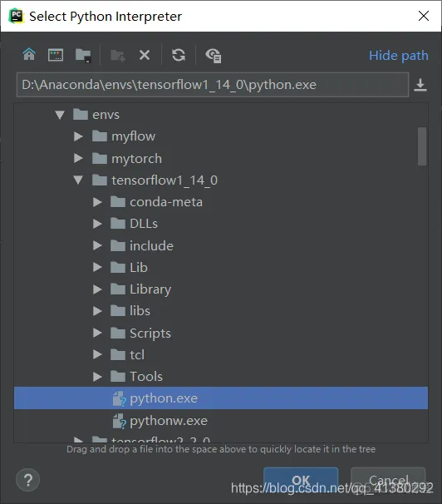Open the help question mark button
Screen dimensions: 442x504
(28, 480)
